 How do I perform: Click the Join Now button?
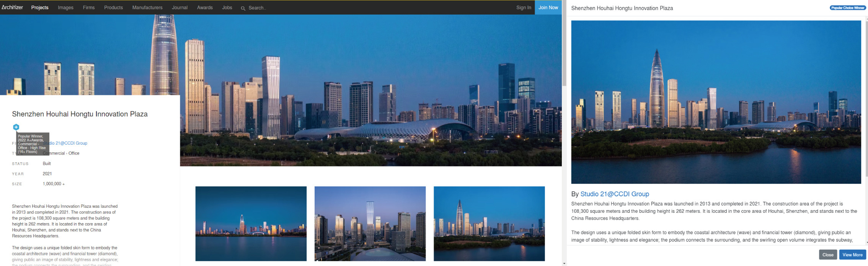point(548,7)
